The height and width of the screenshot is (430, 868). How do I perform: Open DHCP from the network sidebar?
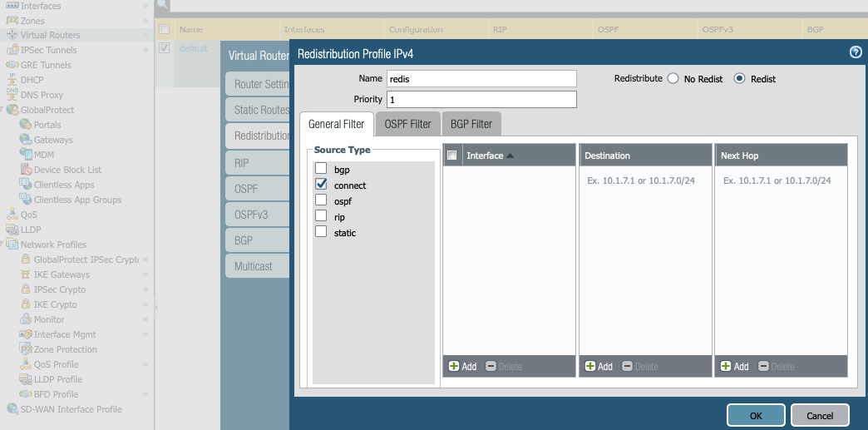32,80
